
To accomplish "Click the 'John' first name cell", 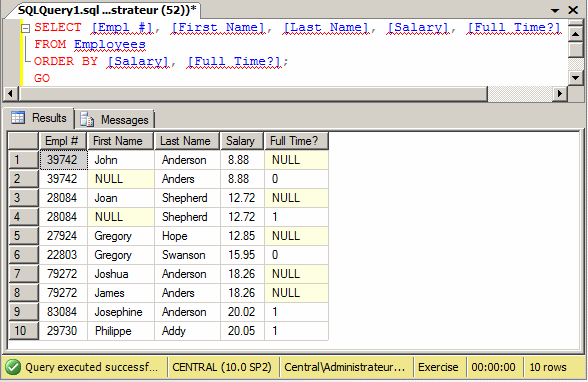I will [x=120, y=160].
